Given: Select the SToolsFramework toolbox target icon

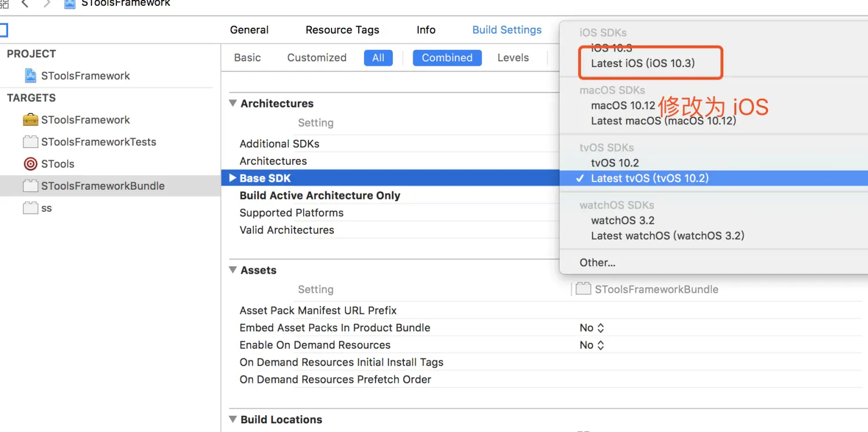Looking at the screenshot, I should (x=31, y=120).
